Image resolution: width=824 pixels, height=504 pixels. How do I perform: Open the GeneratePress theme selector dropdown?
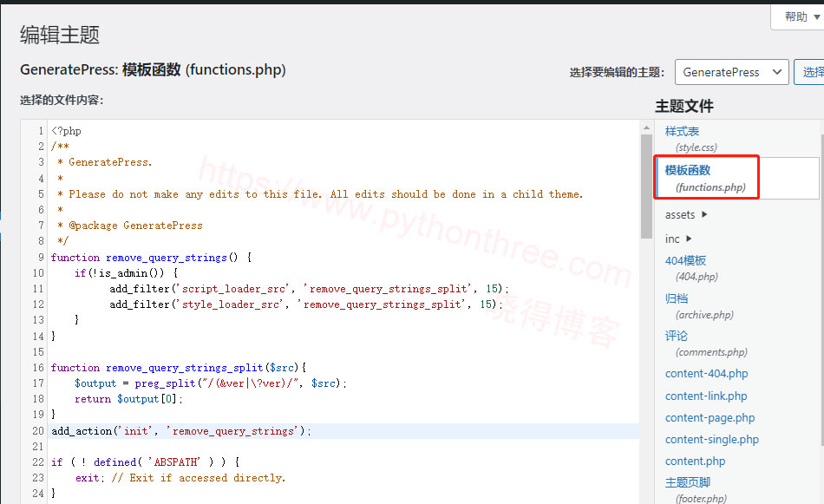coord(731,72)
